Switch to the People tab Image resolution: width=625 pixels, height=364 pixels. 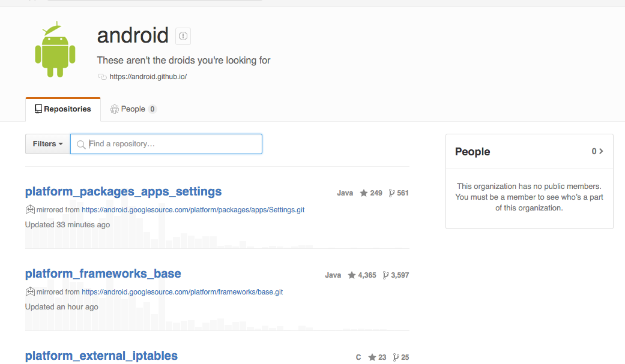pyautogui.click(x=132, y=109)
